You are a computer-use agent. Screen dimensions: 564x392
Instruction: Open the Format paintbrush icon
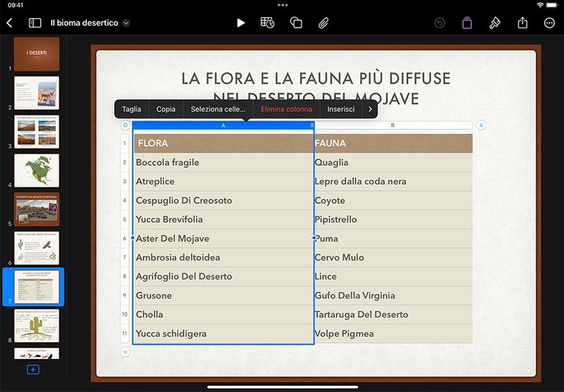point(495,23)
